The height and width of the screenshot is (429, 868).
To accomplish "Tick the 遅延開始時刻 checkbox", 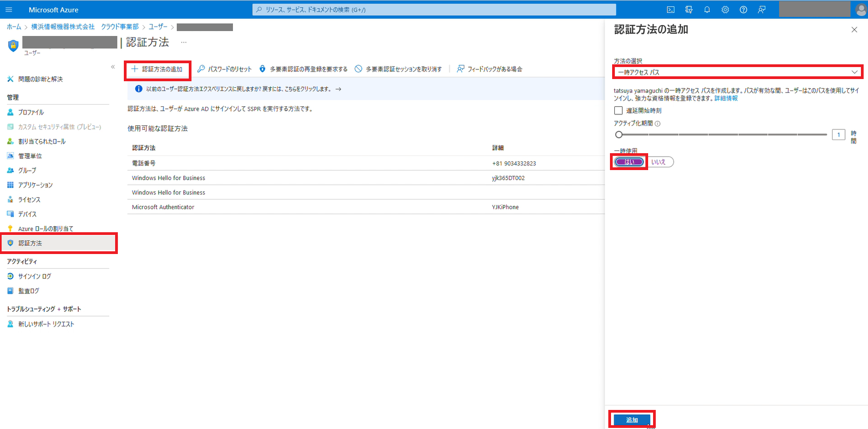I will [619, 111].
